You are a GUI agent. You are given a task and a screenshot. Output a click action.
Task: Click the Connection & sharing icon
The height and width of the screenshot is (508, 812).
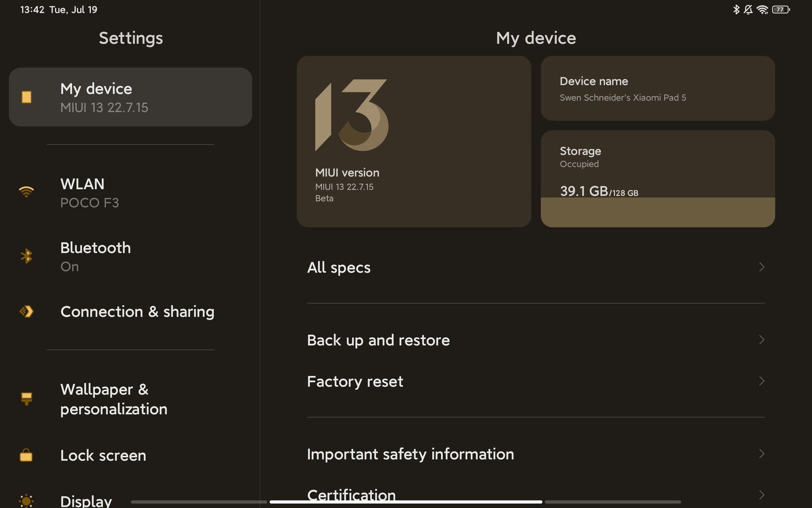(26, 312)
